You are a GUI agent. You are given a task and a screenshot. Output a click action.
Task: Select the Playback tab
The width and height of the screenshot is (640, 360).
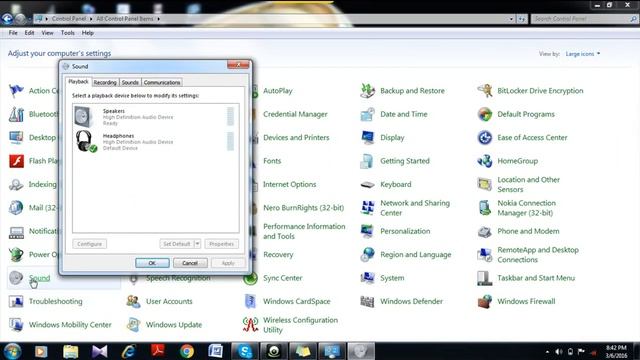coord(78,82)
